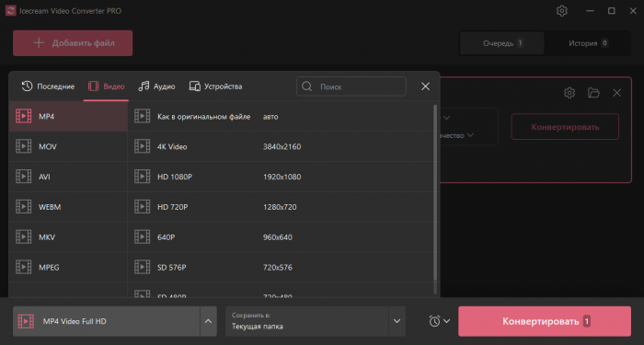Image resolution: width=644 pixels, height=345 pixels.
Task: Pick the 4K Video 3840x2160 preset
Action: pyautogui.click(x=281, y=146)
